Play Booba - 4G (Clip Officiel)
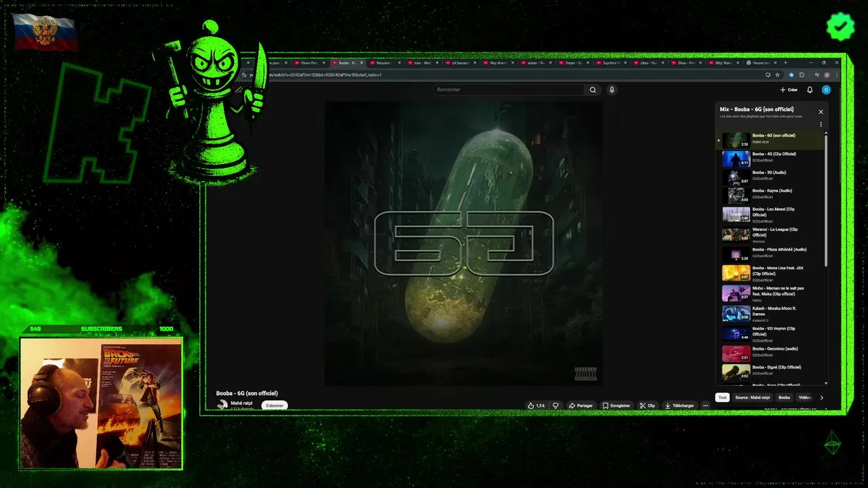868x488 pixels. tap(771, 159)
